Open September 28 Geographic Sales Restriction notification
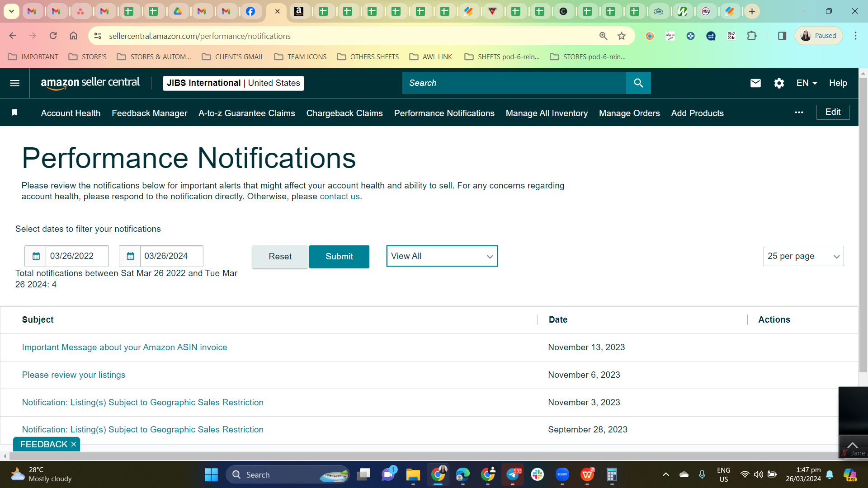Viewport: 868px width, 488px height. [142, 430]
